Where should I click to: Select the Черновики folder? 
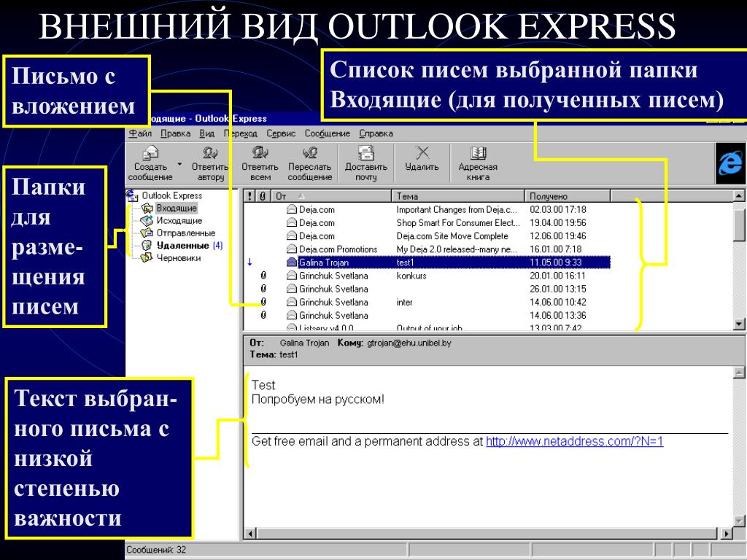[171, 258]
